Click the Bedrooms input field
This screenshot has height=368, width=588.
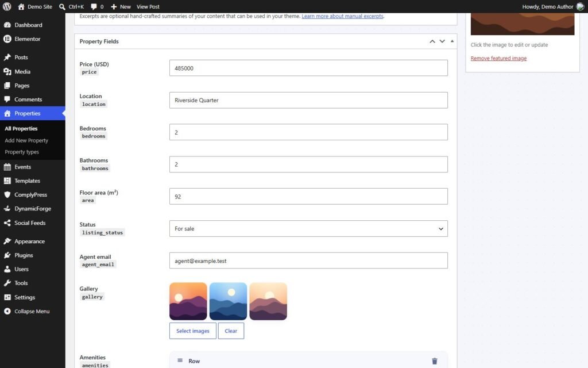point(308,132)
